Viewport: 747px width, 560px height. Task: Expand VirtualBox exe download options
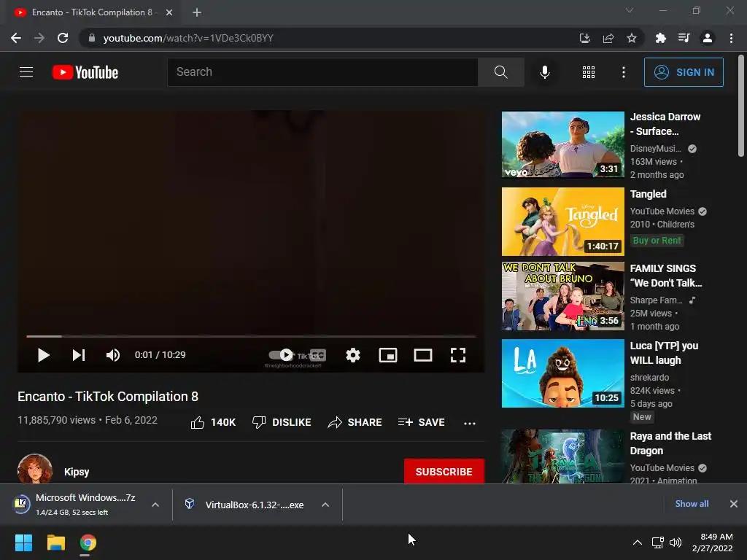[x=325, y=505]
